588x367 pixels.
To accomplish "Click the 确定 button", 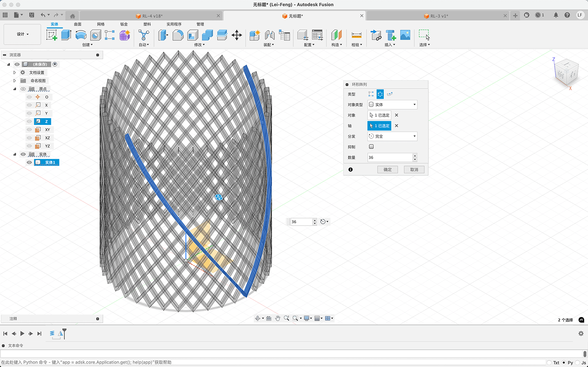I will (x=387, y=170).
